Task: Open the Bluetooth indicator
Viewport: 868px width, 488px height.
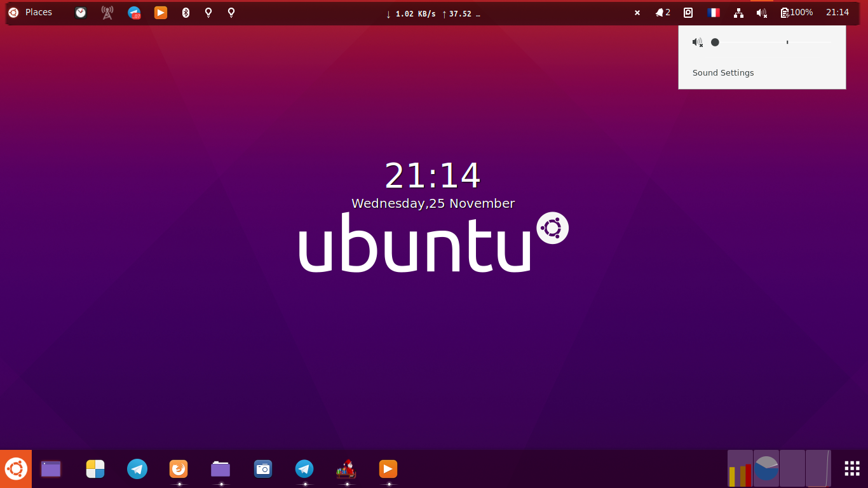Action: coord(186,13)
